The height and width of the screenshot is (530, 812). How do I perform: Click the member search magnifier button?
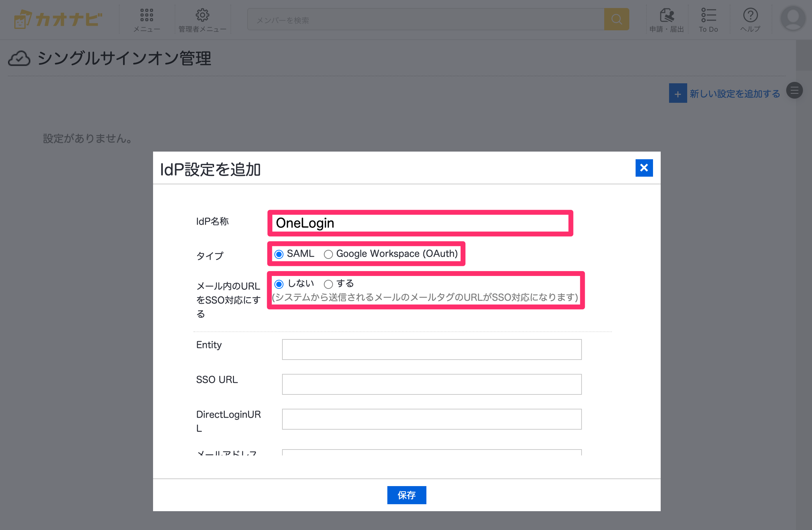(x=616, y=19)
